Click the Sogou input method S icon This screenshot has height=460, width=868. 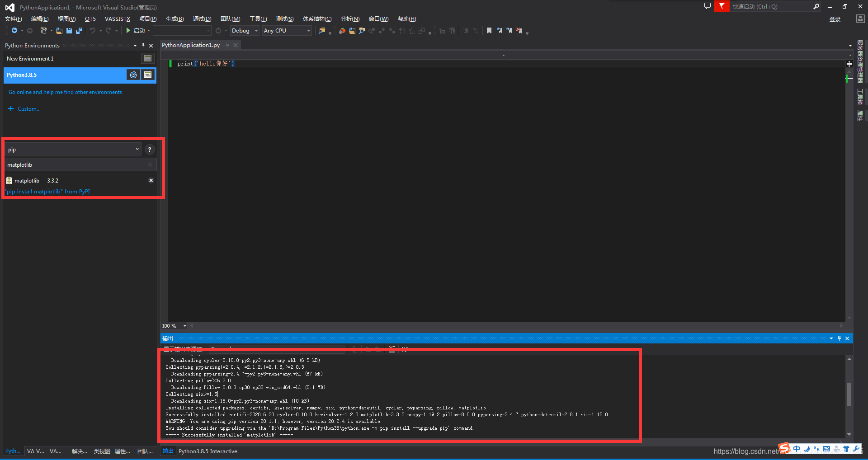point(784,448)
